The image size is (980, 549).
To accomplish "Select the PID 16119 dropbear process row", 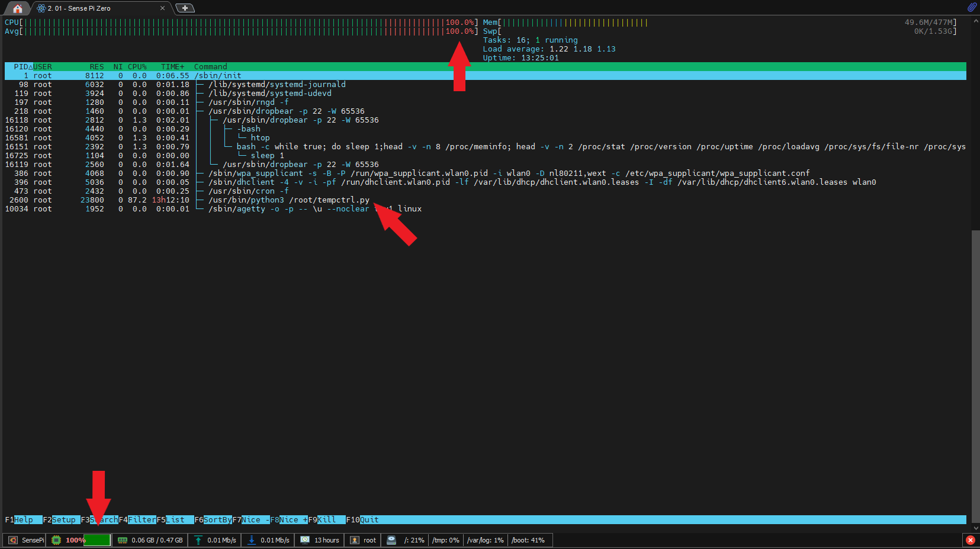I will point(486,165).
